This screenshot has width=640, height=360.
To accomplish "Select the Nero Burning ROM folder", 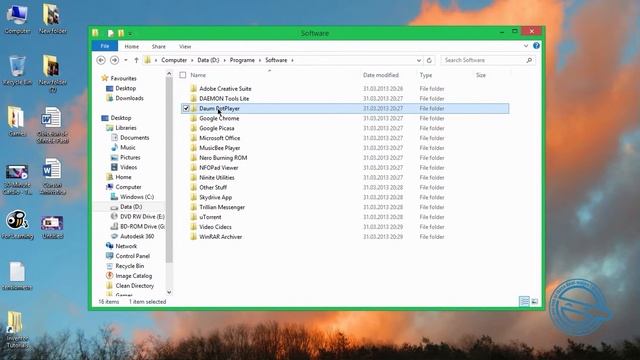I will [x=345, y=158].
